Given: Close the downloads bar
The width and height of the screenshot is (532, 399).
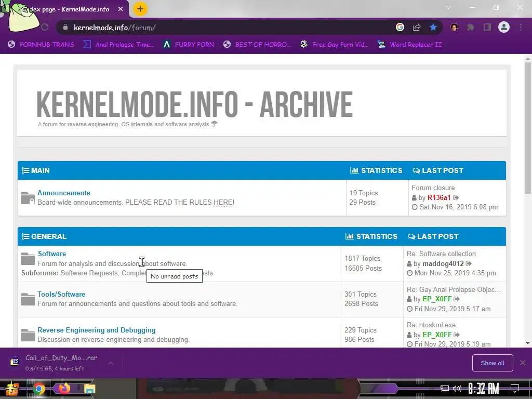Looking at the screenshot, I should coord(523,363).
